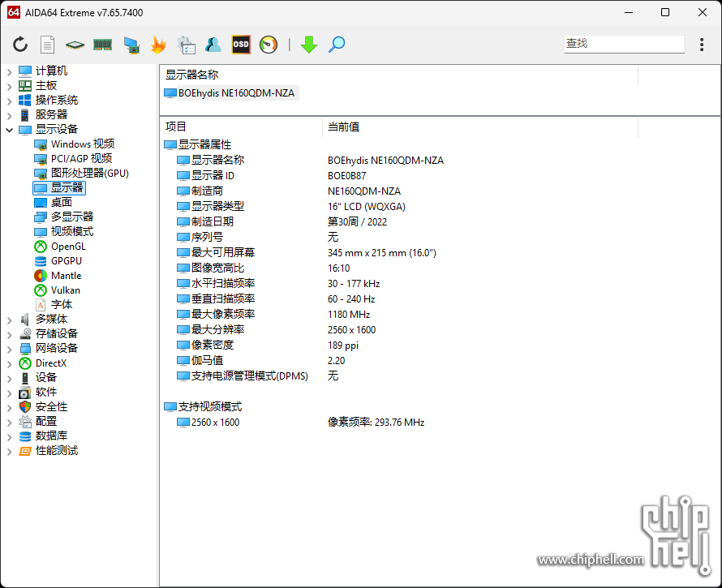Select the 软件 tree item
The height and width of the screenshot is (588, 722).
(x=38, y=393)
